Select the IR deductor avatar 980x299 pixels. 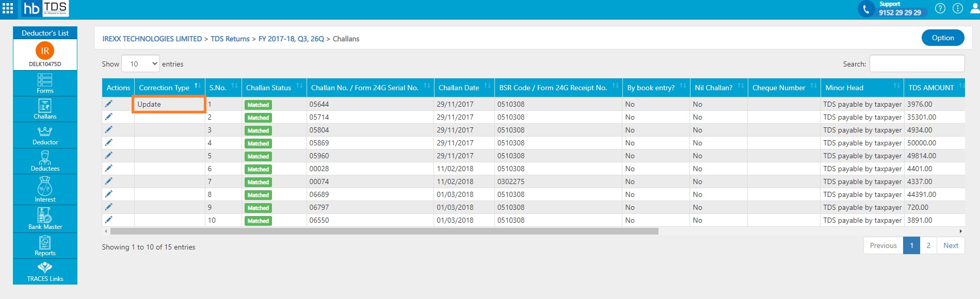coord(45,51)
